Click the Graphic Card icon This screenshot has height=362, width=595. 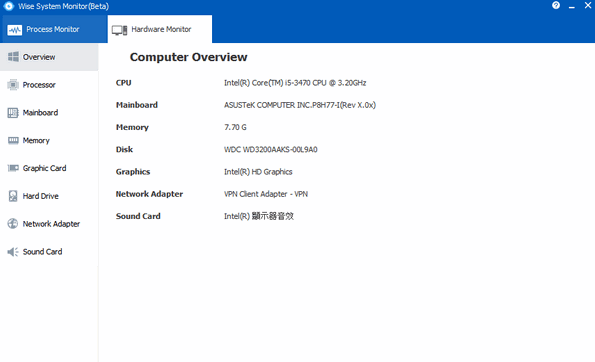(x=13, y=168)
